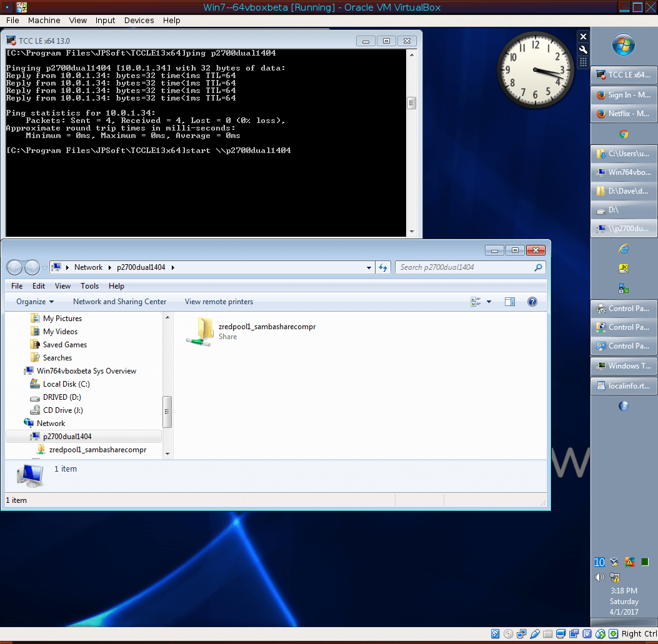Open Internet Explorer taskbar icon

point(624,249)
